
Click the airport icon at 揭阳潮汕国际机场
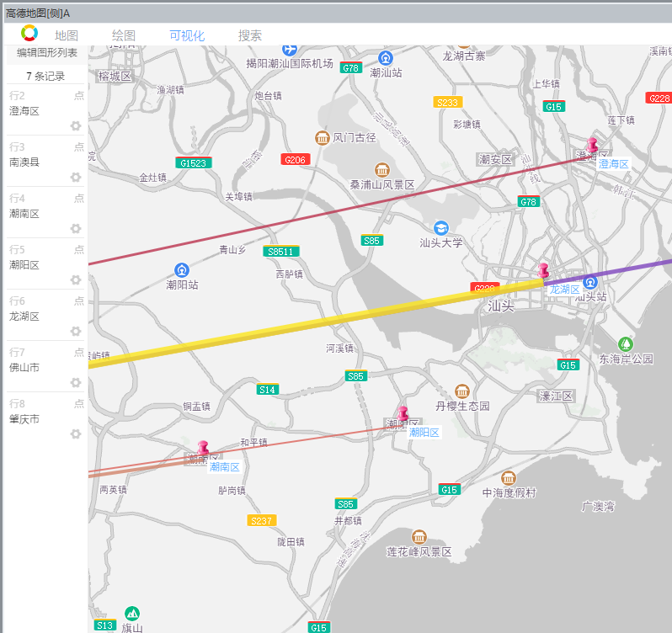pyautogui.click(x=290, y=50)
